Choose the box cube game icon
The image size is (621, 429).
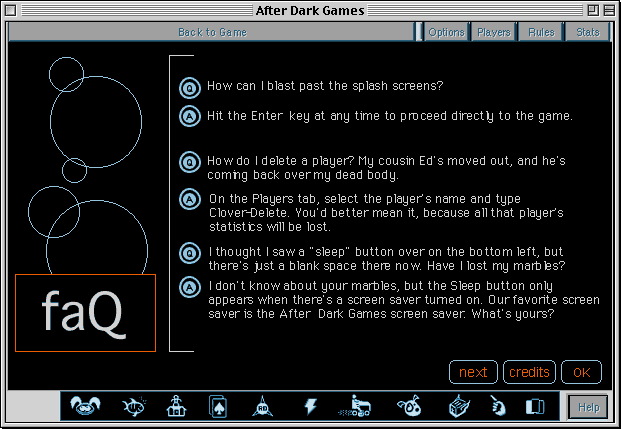click(x=459, y=406)
